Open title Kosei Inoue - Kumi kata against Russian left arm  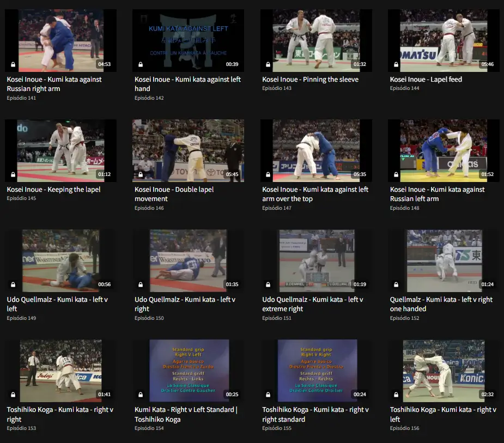[437, 194]
